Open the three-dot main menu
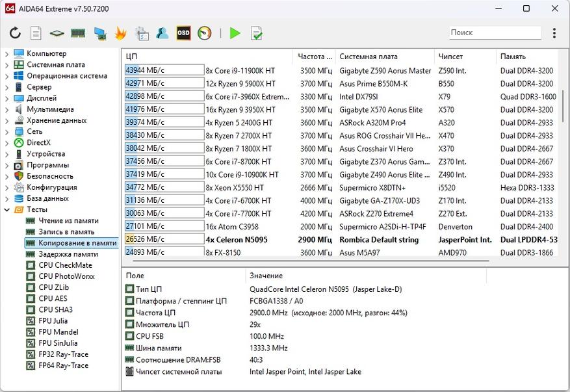 pos(554,33)
